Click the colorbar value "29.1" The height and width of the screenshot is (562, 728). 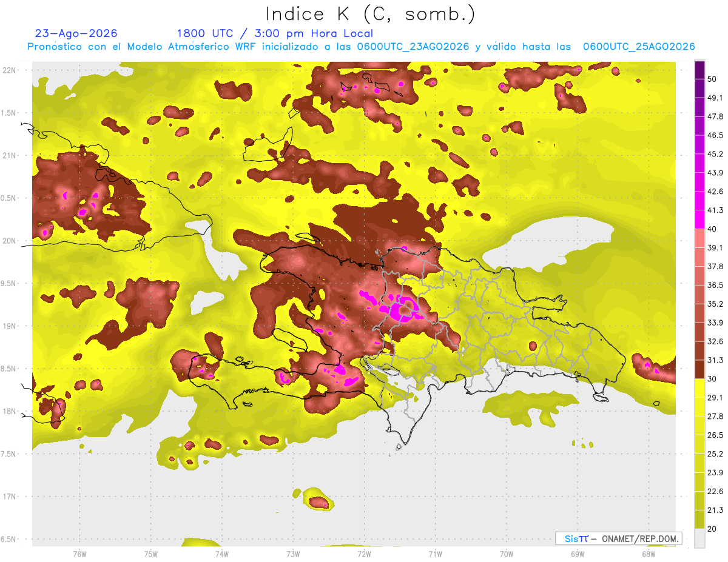click(x=715, y=397)
